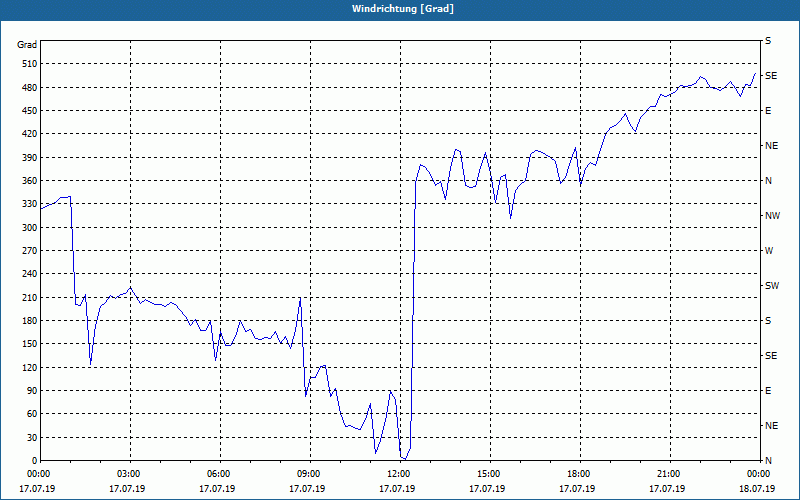The width and height of the screenshot is (800, 500).
Task: Click the NW compass label on the right axis
Action: pos(772,216)
